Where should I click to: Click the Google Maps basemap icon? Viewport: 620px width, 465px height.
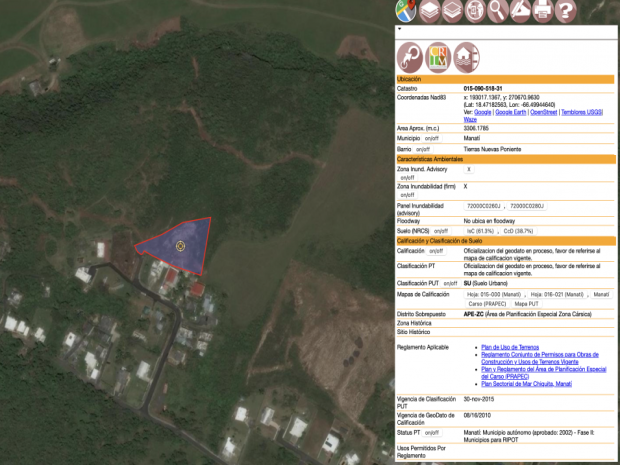pyautogui.click(x=406, y=11)
